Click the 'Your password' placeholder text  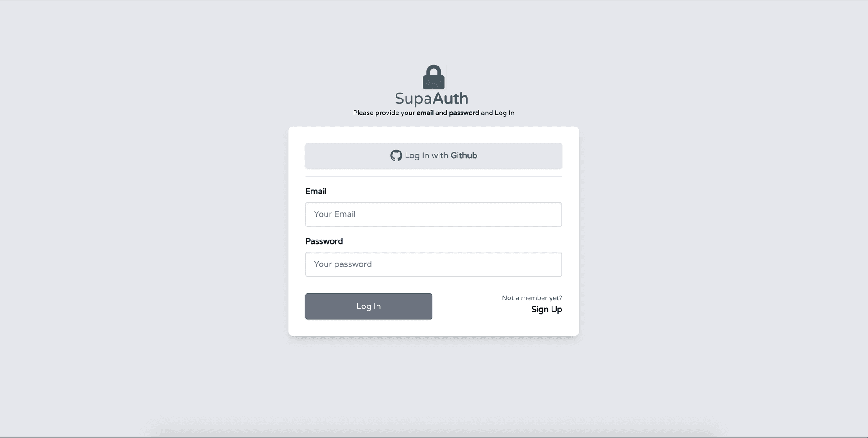point(343,264)
